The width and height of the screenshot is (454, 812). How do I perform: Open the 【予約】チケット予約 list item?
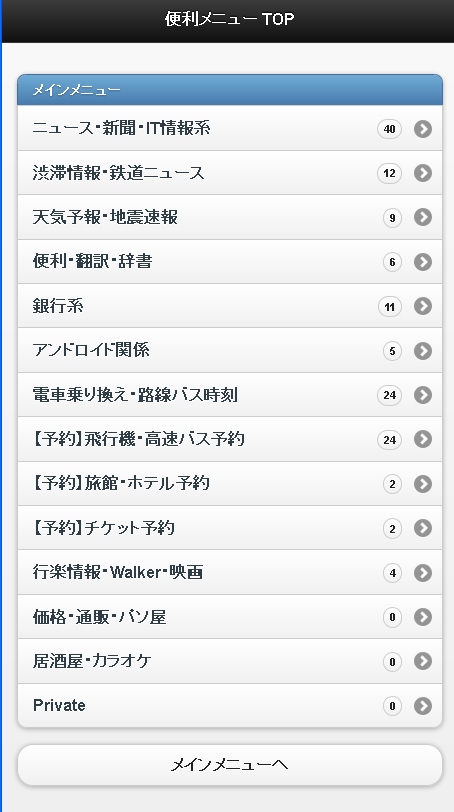[x=230, y=528]
